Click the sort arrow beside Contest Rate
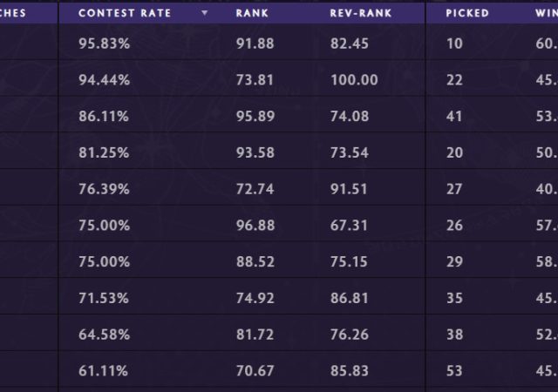Viewport: 558px width, 392px height. [204, 14]
